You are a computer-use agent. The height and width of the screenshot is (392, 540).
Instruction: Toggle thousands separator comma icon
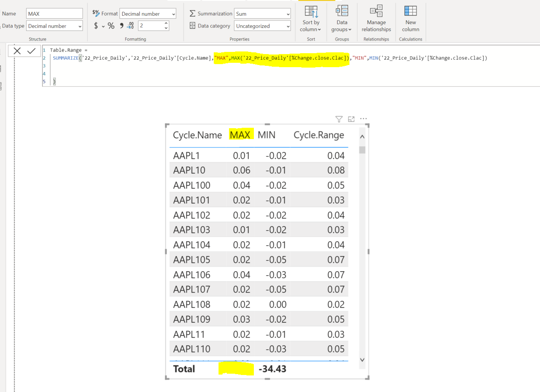[x=122, y=25]
